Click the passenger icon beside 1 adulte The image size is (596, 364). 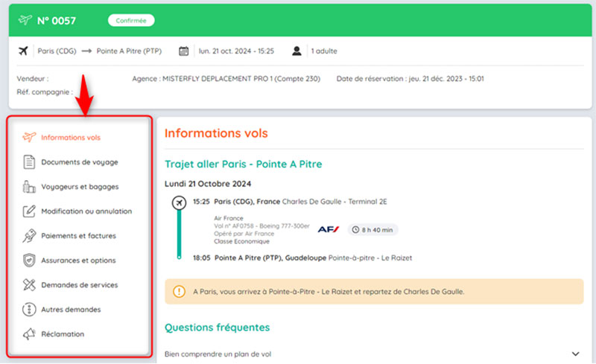point(297,51)
